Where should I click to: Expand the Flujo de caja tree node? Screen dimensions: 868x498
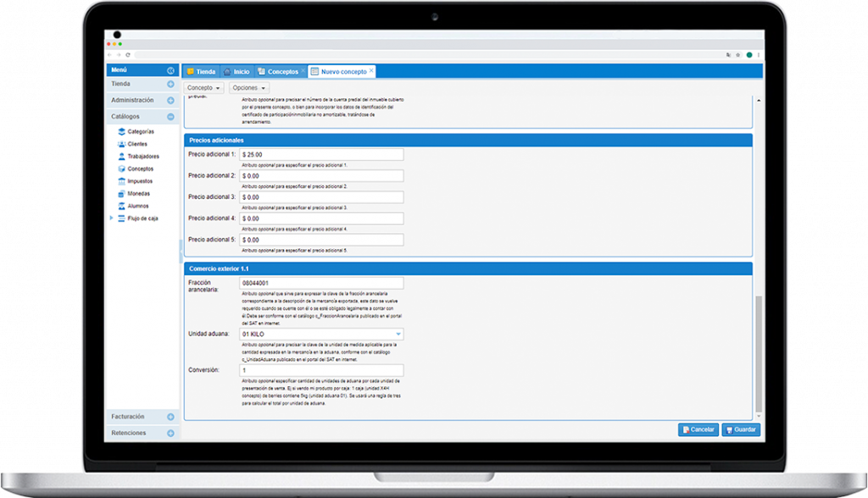tap(111, 219)
